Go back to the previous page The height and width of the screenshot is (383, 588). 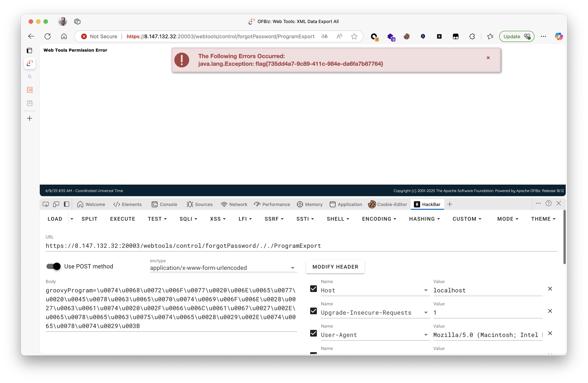31,36
